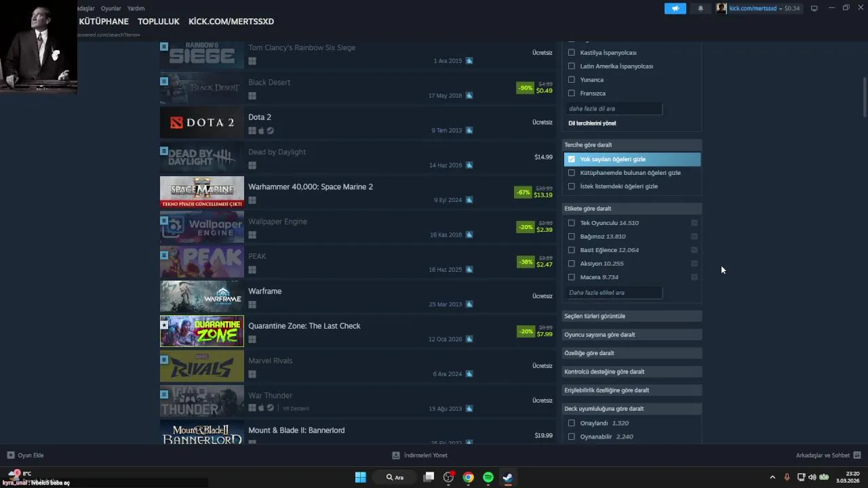Image resolution: width=868 pixels, height=488 pixels.
Task: Open the Mount & Blade II: Bannerlord title
Action: pos(296,430)
